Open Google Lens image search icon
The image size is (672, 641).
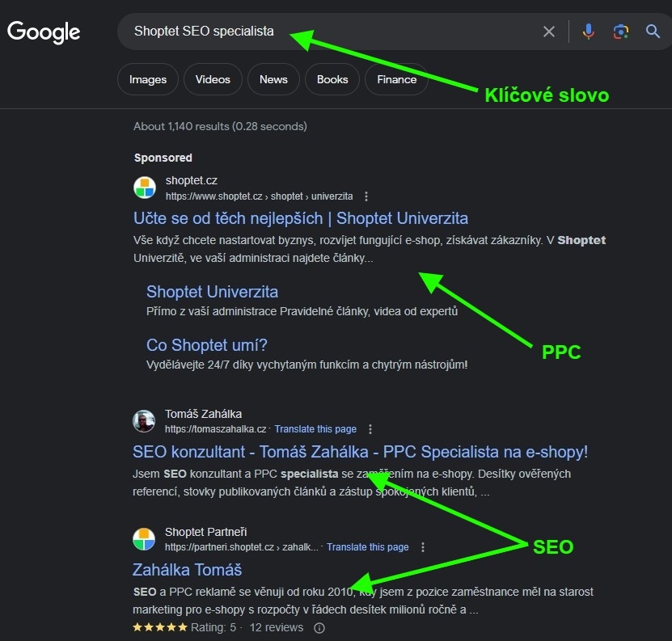point(620,32)
